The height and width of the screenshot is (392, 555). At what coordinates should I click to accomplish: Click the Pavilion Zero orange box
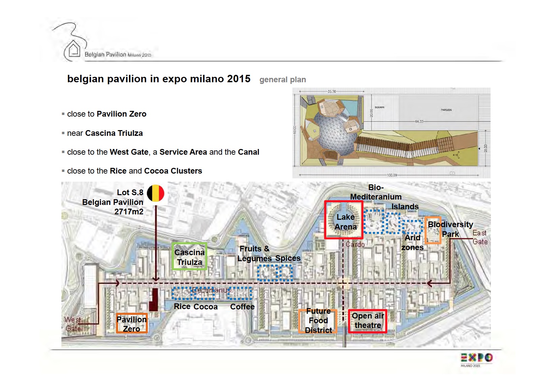point(132,324)
